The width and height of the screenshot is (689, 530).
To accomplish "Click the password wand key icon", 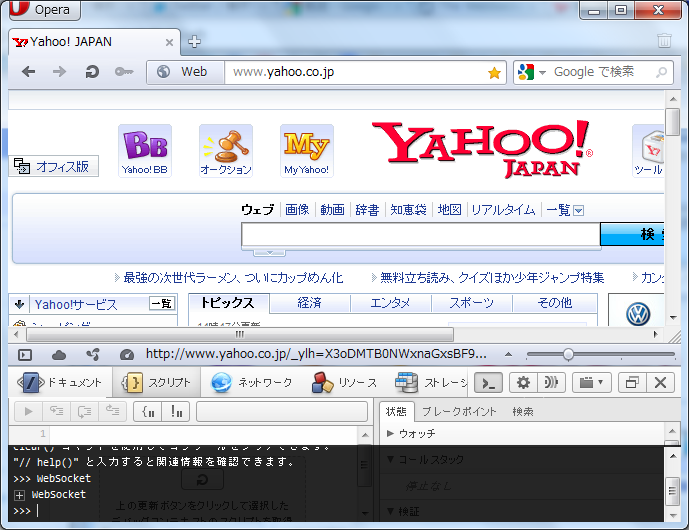I will (124, 72).
